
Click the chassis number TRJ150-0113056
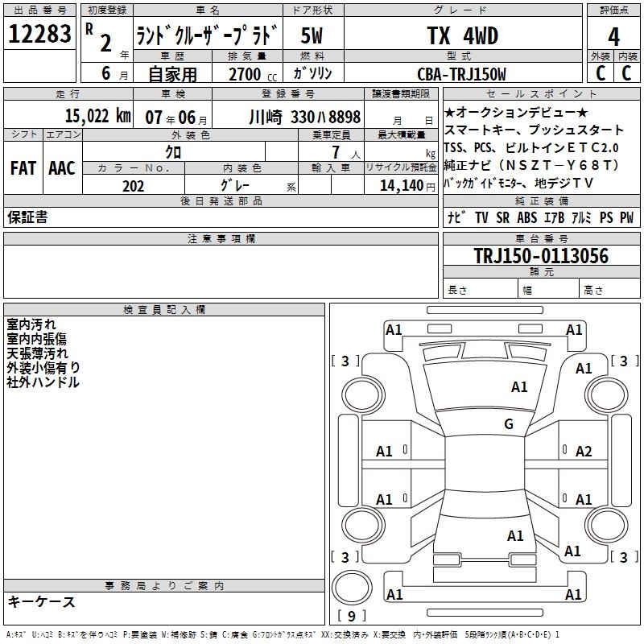[x=541, y=256]
